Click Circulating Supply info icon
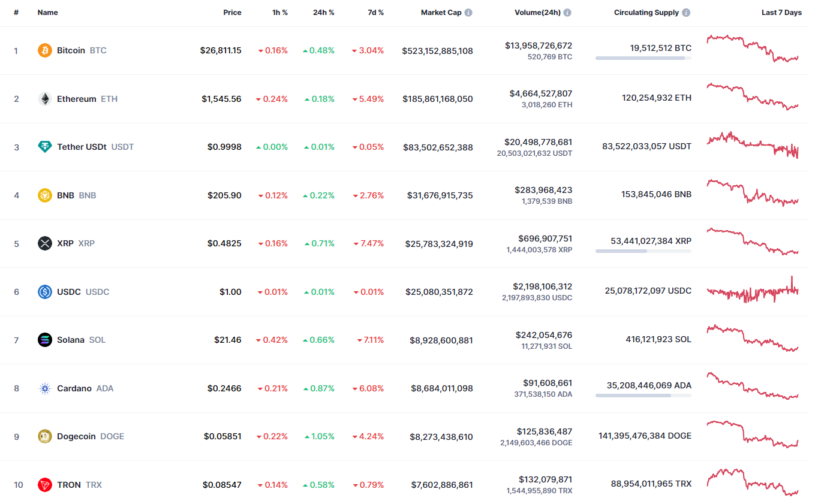The height and width of the screenshot is (504, 833). coord(686,13)
